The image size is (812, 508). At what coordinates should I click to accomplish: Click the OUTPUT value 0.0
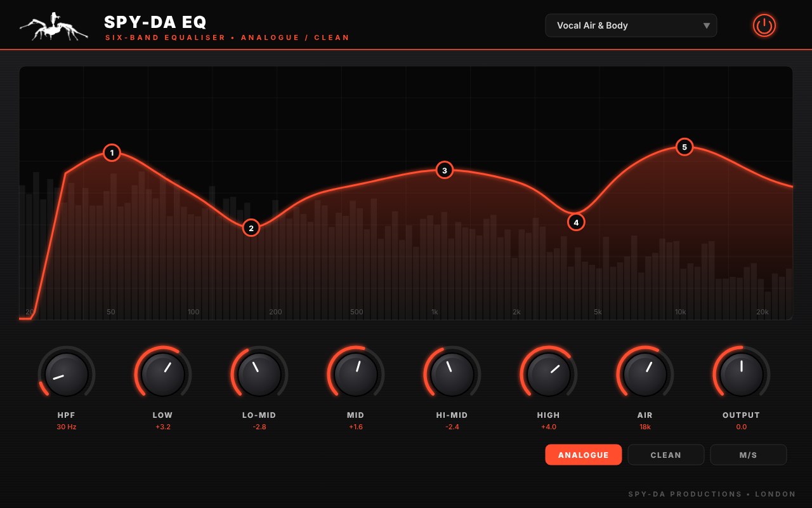(x=742, y=427)
